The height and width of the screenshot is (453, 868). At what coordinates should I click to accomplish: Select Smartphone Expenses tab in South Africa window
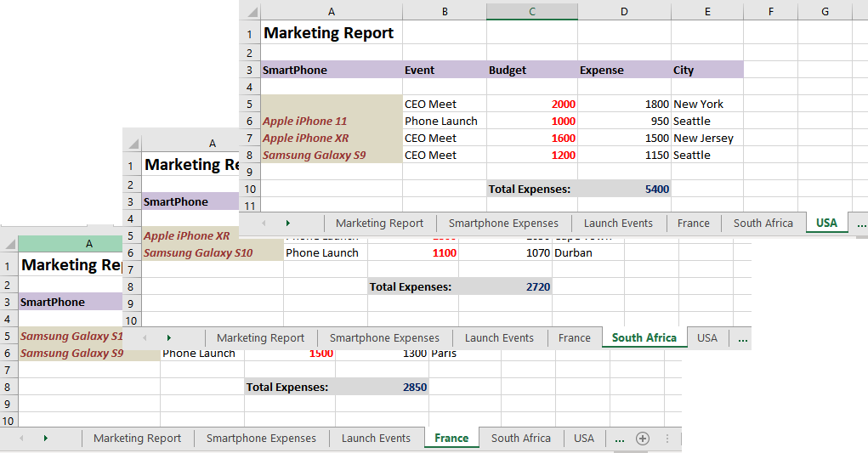384,337
